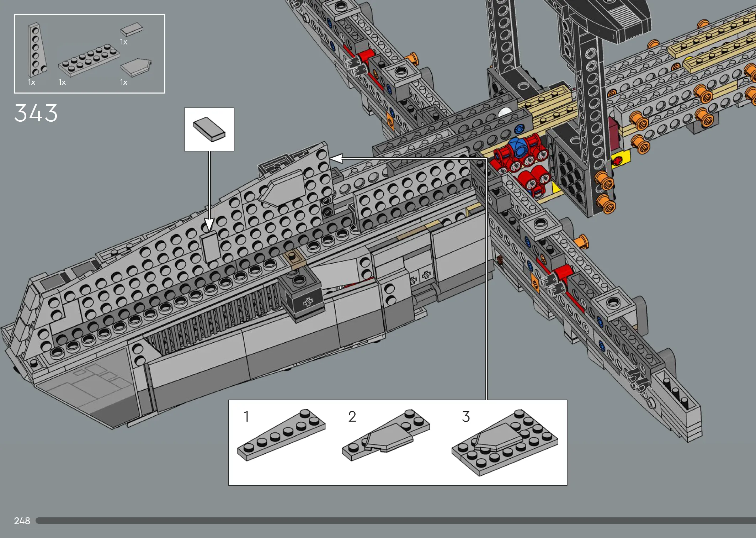Click the "1x" label under the wedge plate

(x=32, y=82)
